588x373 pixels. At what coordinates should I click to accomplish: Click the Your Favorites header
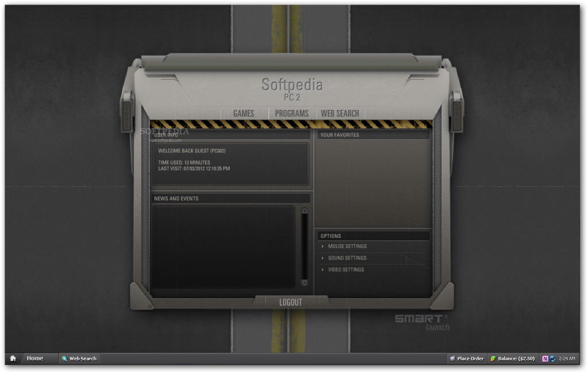coord(373,134)
